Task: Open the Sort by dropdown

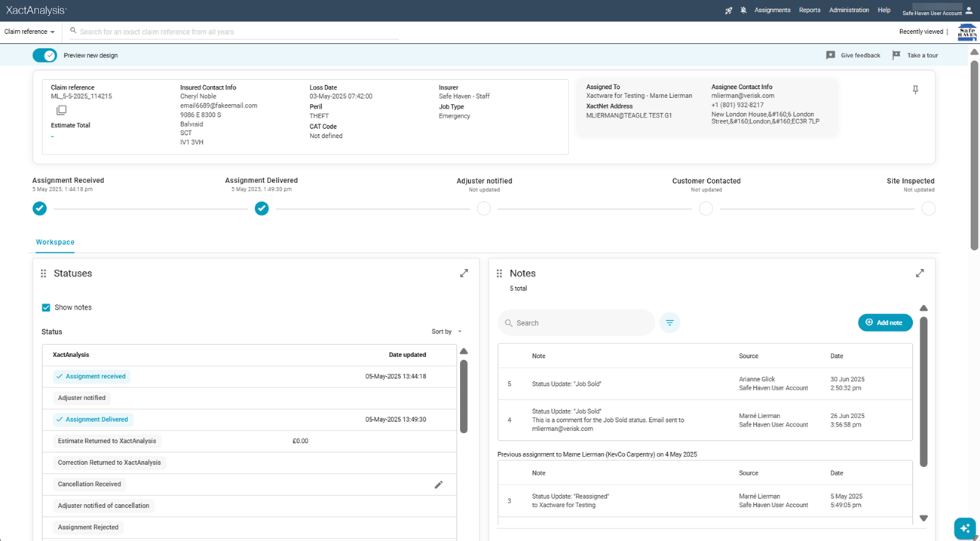Action: point(446,332)
